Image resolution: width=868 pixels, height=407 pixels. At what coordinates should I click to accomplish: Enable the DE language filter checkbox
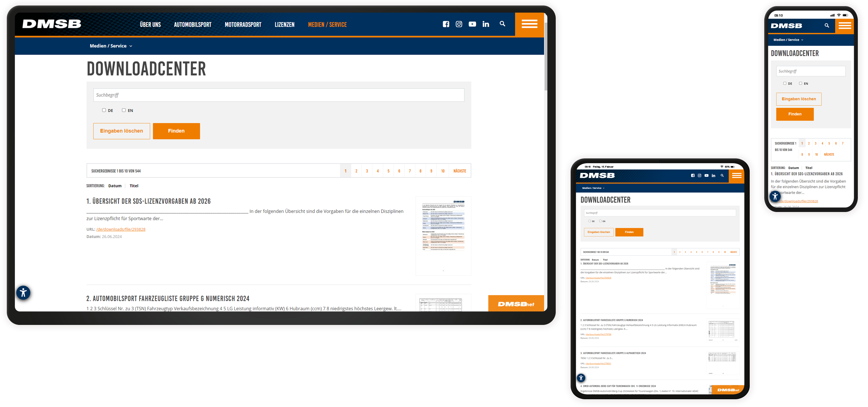104,110
